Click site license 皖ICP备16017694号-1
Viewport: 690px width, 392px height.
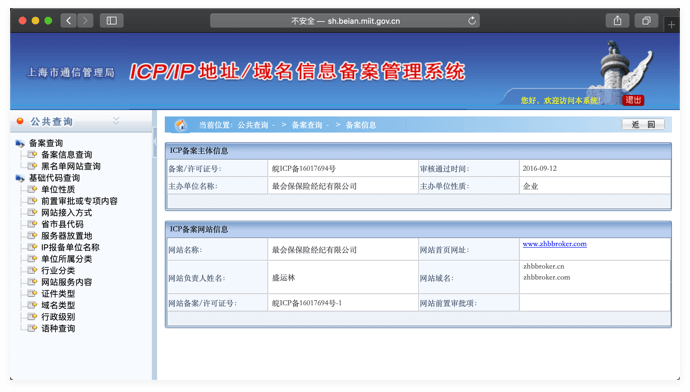[307, 303]
